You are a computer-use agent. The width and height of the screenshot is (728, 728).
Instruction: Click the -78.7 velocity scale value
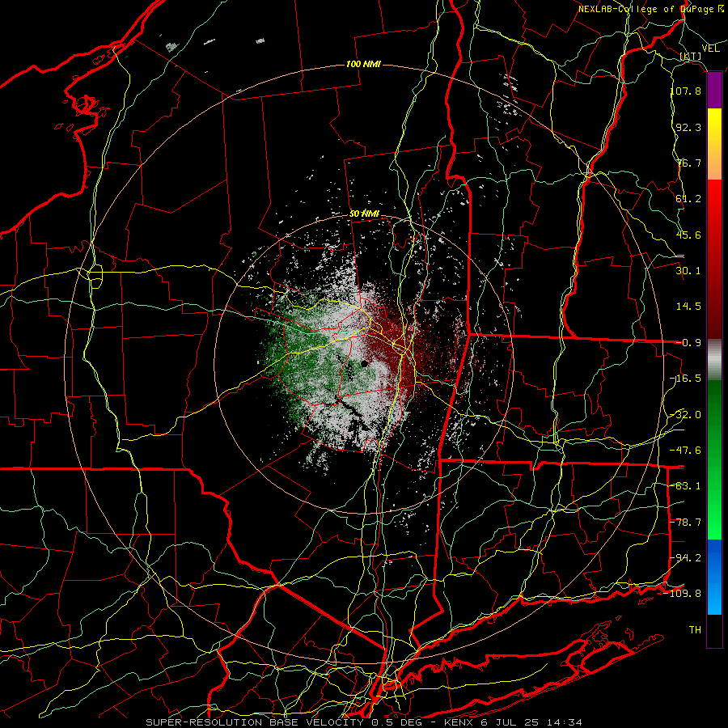click(x=686, y=522)
